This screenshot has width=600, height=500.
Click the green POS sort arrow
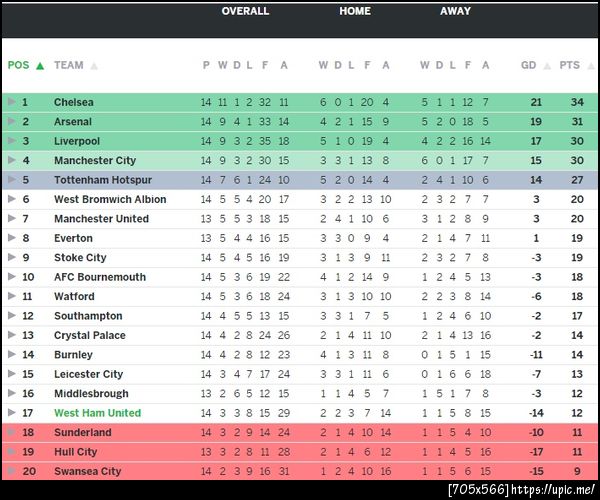click(40, 66)
